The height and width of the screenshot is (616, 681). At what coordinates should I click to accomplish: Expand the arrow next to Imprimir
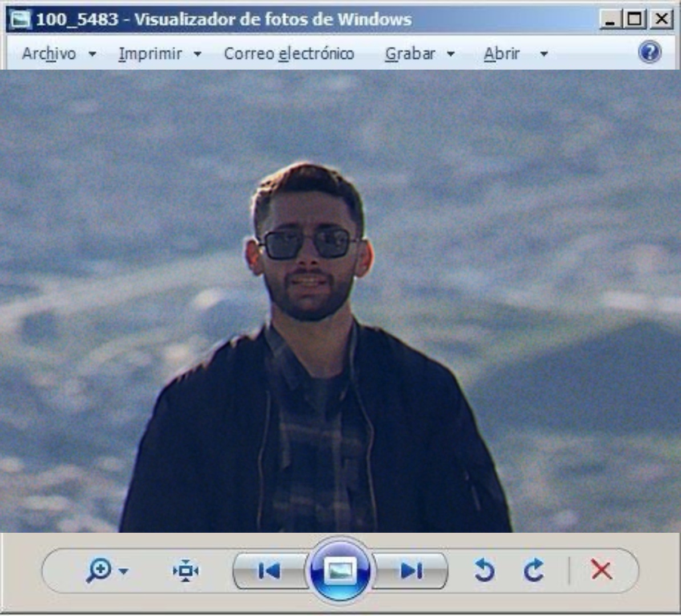[197, 54]
